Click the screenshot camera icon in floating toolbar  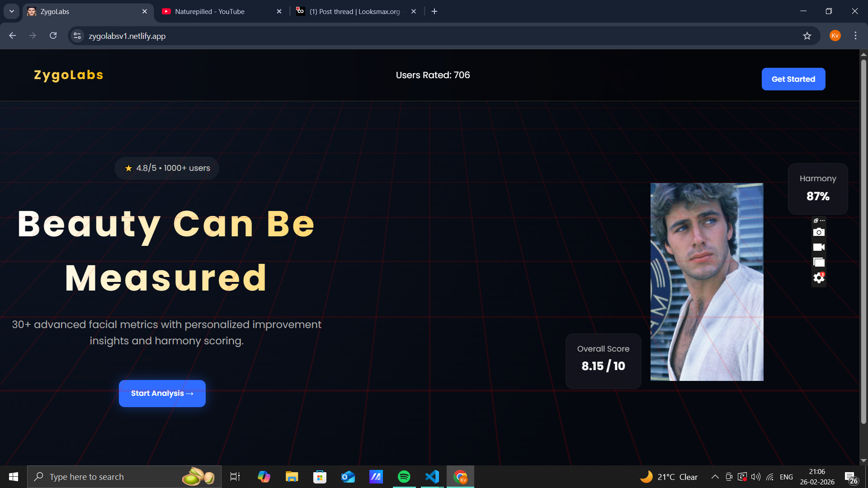pyautogui.click(x=819, y=232)
